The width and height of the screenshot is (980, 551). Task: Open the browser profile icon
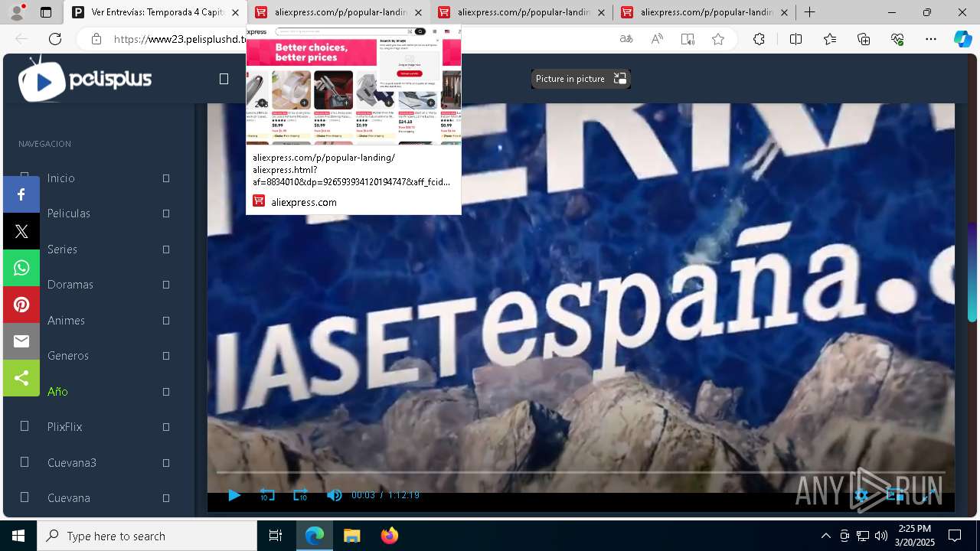tap(16, 12)
